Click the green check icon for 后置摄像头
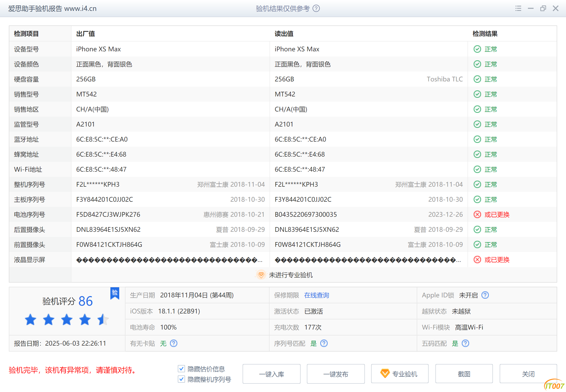The image size is (566, 392). pos(477,229)
